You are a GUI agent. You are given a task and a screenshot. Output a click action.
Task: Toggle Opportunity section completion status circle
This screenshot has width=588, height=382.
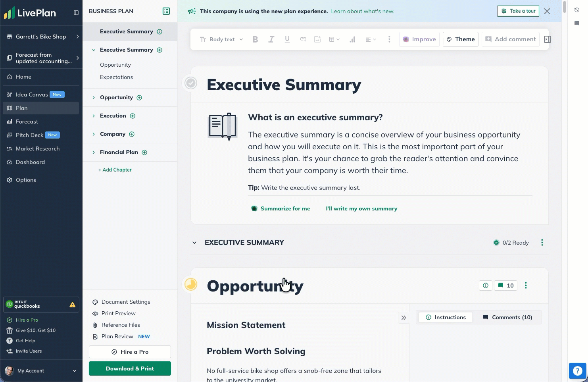click(191, 284)
